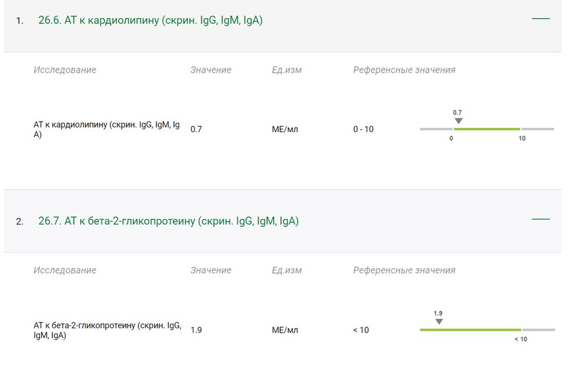
Task: Collapse the 26.6 cardiolipin section dash icon
Action: pos(540,19)
